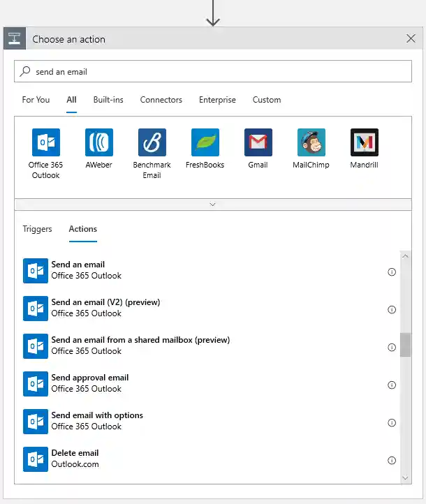The height and width of the screenshot is (504, 426).
Task: Show info for Send an email (V2)
Action: (392, 309)
